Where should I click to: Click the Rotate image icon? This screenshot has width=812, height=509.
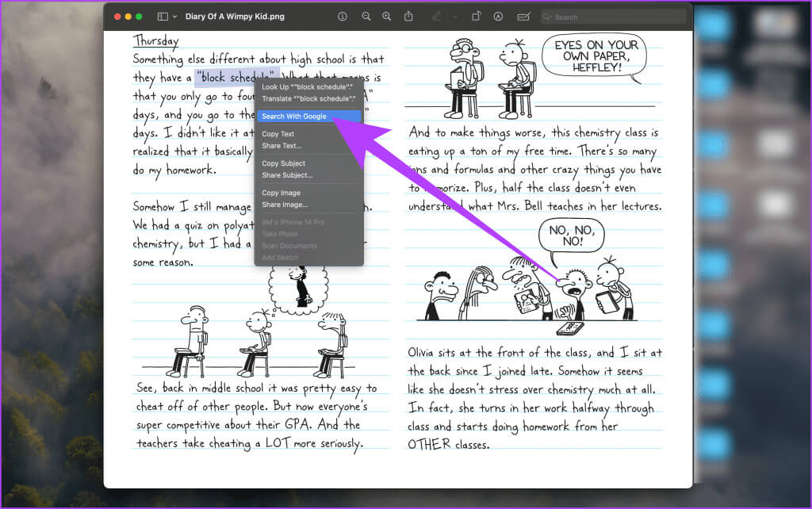(476, 17)
